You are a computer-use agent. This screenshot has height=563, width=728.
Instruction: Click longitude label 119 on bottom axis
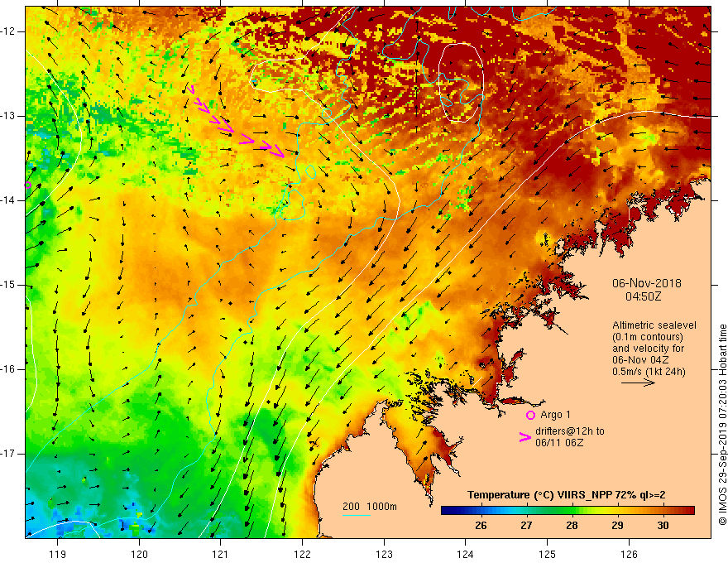58,554
